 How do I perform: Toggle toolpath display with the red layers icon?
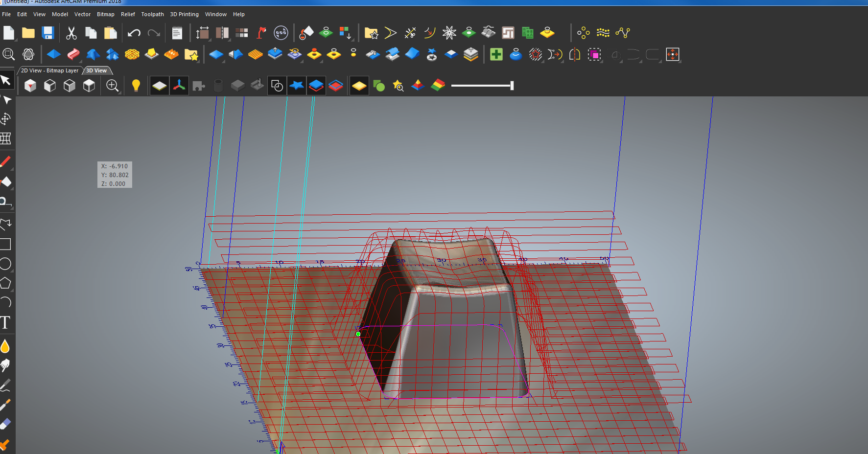pos(336,85)
